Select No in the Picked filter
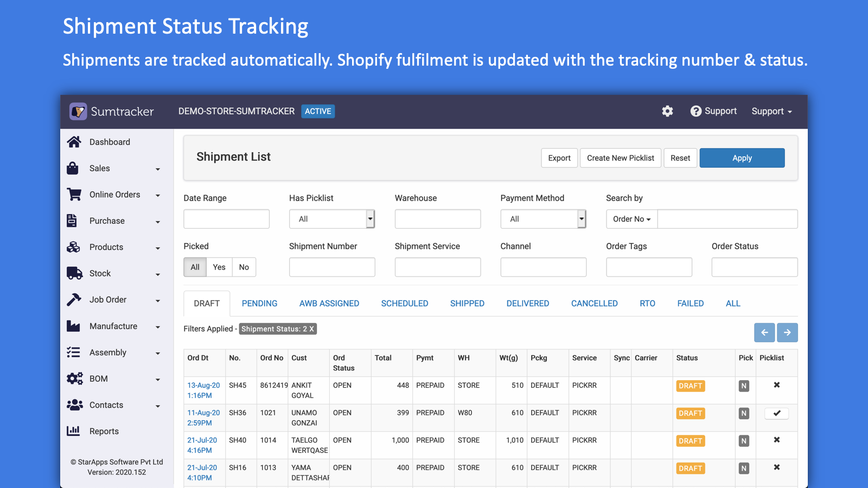This screenshot has height=488, width=868. (244, 267)
